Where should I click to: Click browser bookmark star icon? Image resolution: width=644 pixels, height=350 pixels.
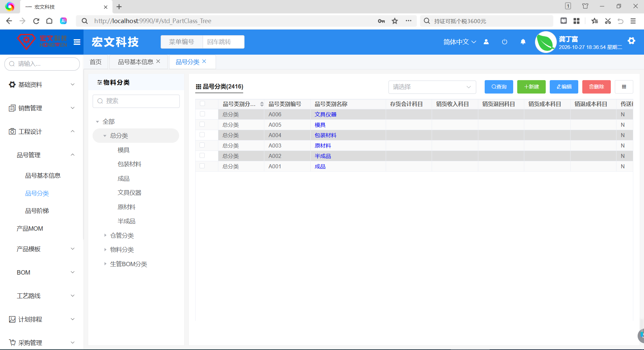coord(395,21)
